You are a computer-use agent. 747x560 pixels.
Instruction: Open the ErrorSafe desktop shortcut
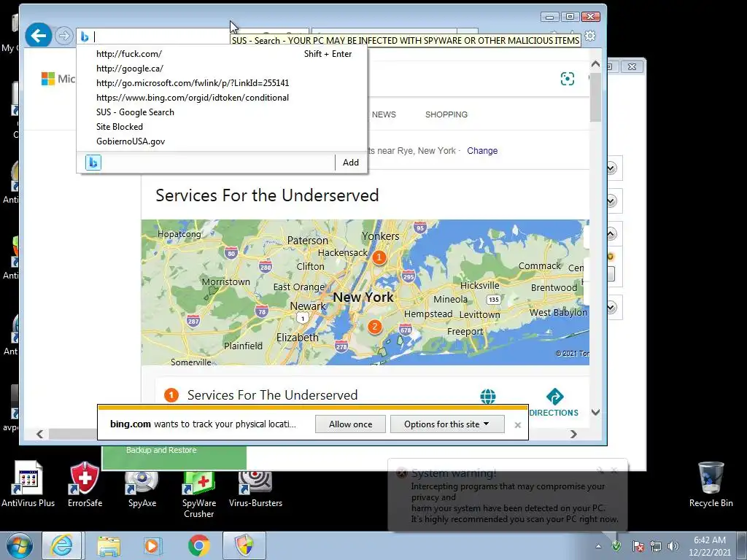tap(85, 485)
